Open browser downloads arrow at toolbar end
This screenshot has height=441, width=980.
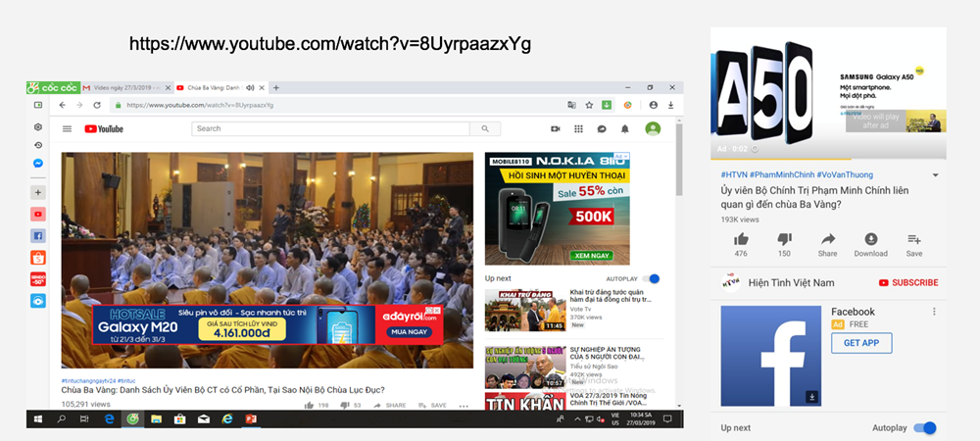click(670, 105)
